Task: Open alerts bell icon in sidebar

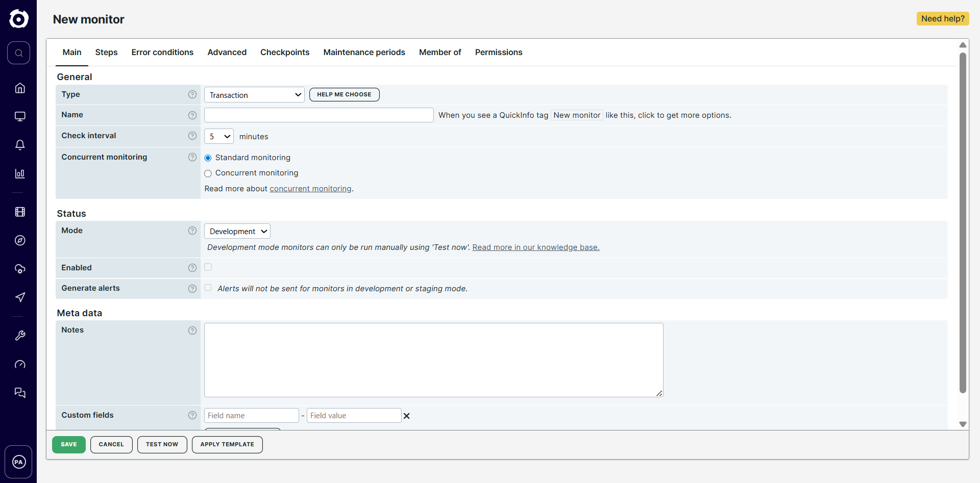Action: coord(20,145)
